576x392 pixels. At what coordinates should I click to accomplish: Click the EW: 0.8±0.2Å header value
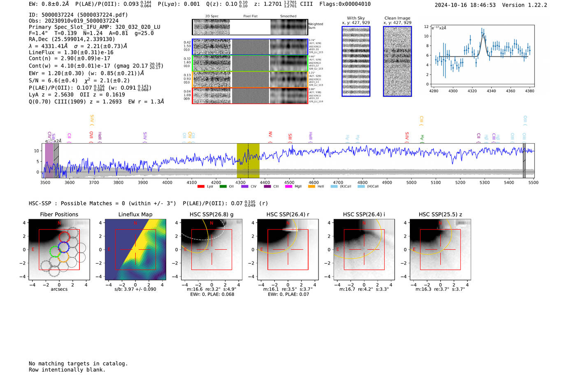tap(49, 4)
